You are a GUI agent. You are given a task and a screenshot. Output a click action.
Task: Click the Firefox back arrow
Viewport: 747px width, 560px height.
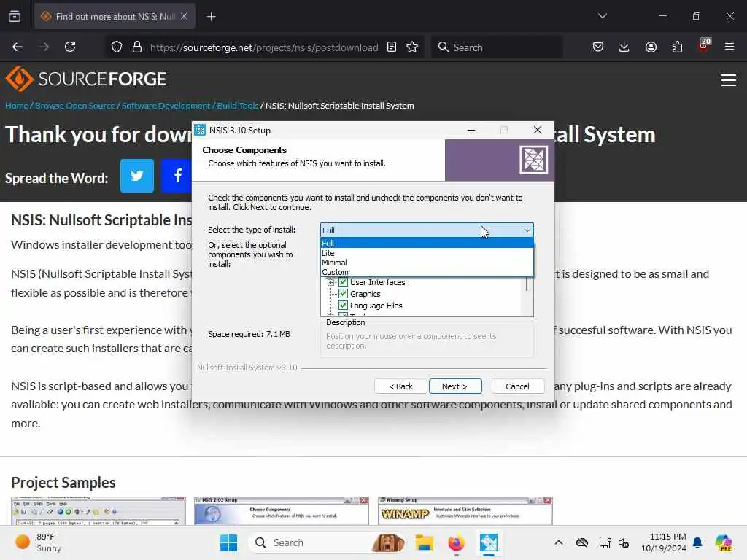point(18,47)
